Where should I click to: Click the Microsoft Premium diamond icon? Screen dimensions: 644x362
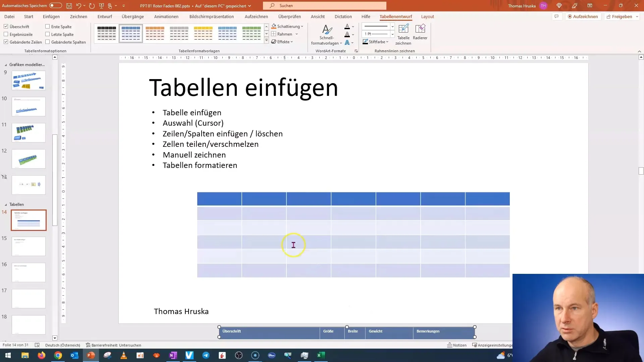559,6
